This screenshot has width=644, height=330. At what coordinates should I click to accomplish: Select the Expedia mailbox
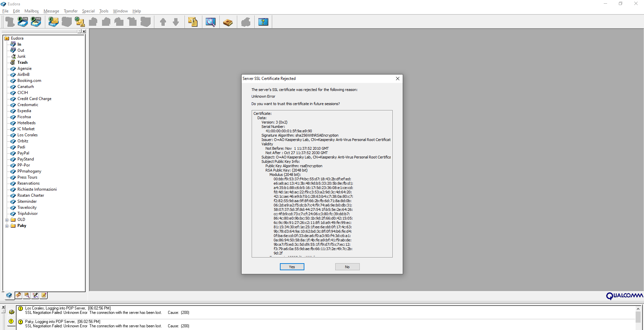click(x=24, y=111)
